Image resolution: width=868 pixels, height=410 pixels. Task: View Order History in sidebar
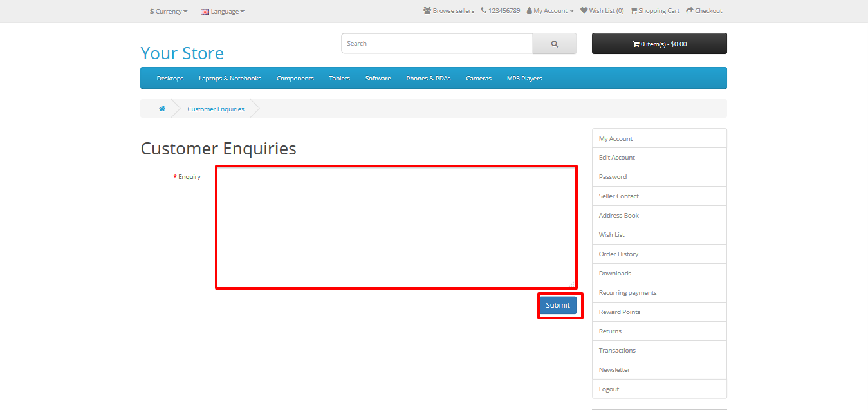point(660,254)
